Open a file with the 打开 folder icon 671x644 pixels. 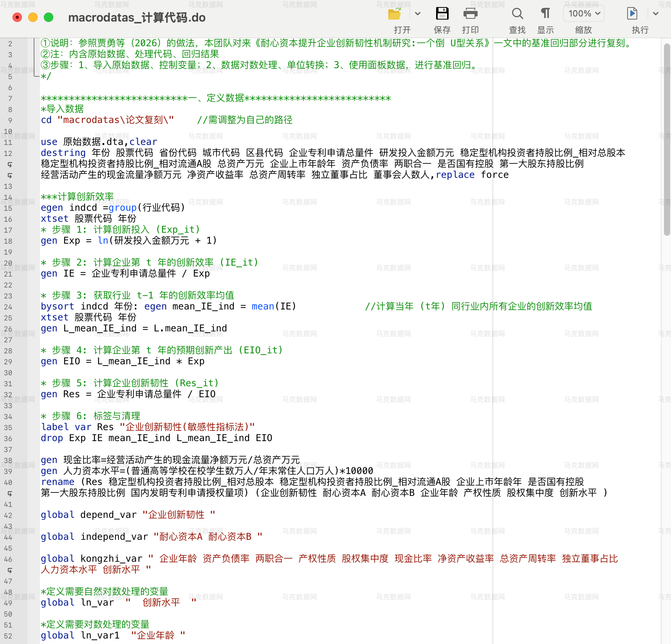395,14
